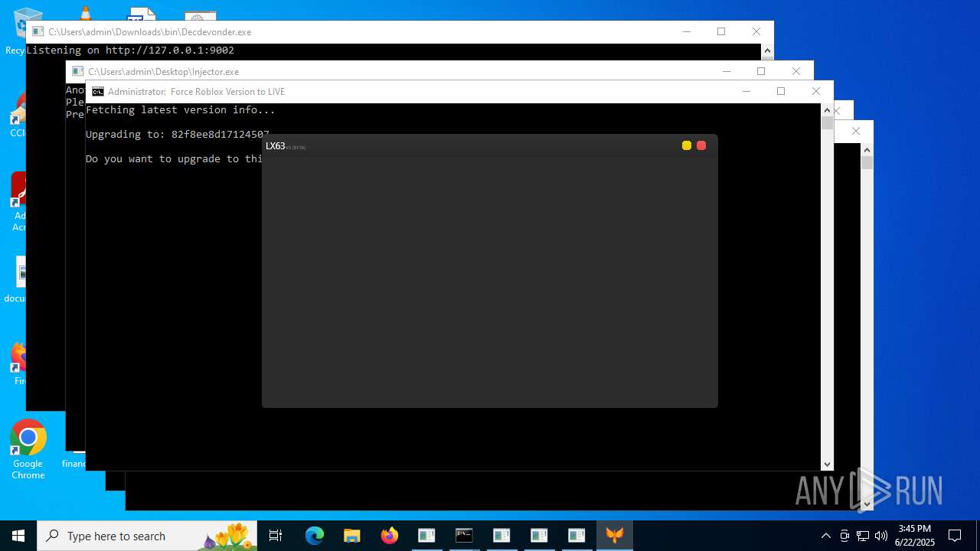Viewport: 980px width, 551px height.
Task: Minimize the Injector.exe window
Action: click(x=727, y=71)
